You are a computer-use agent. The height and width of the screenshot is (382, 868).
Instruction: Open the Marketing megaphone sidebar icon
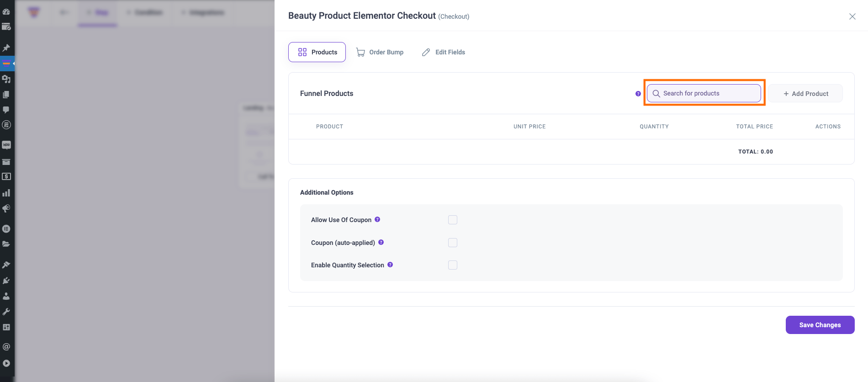coord(6,208)
